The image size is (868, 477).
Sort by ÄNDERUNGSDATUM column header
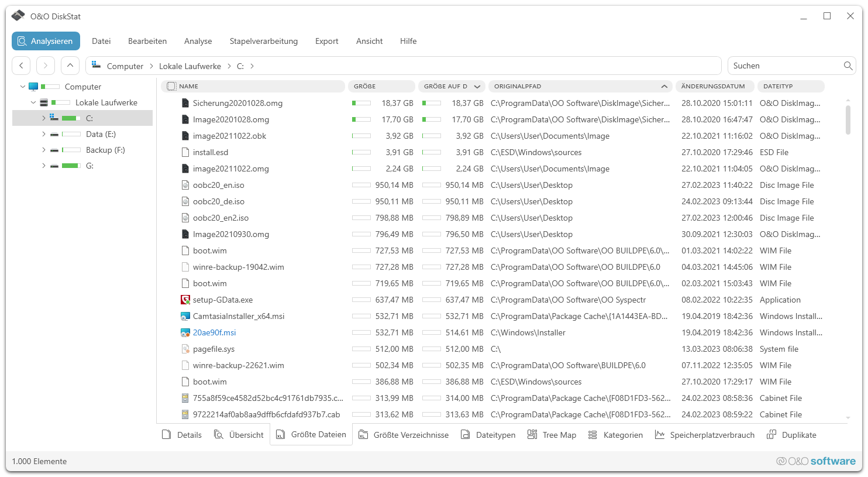pyautogui.click(x=714, y=86)
